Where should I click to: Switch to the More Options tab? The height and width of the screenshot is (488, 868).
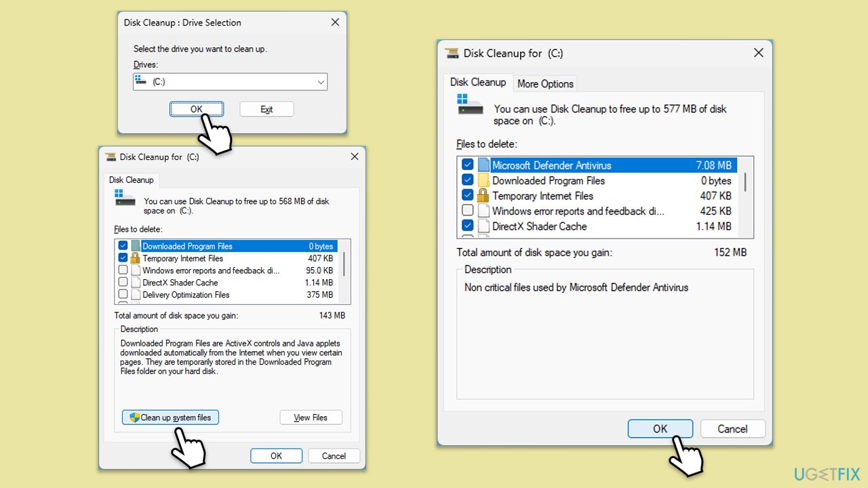click(545, 83)
